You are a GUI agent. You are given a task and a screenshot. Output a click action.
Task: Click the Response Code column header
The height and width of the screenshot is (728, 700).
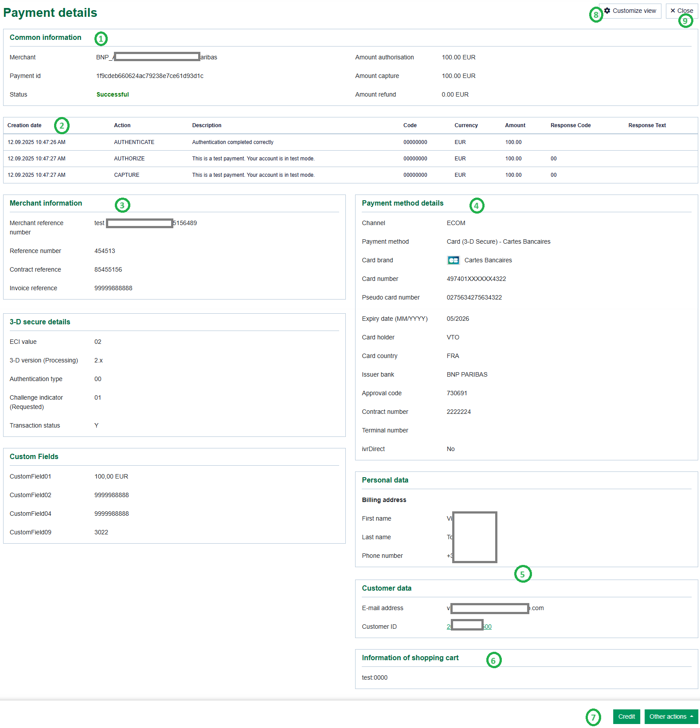coord(570,125)
